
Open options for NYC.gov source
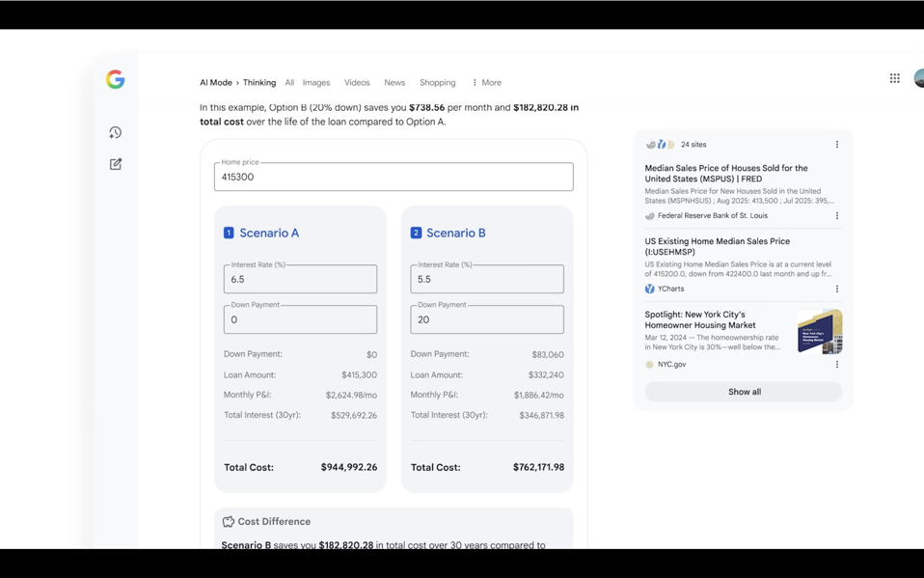pyautogui.click(x=836, y=365)
